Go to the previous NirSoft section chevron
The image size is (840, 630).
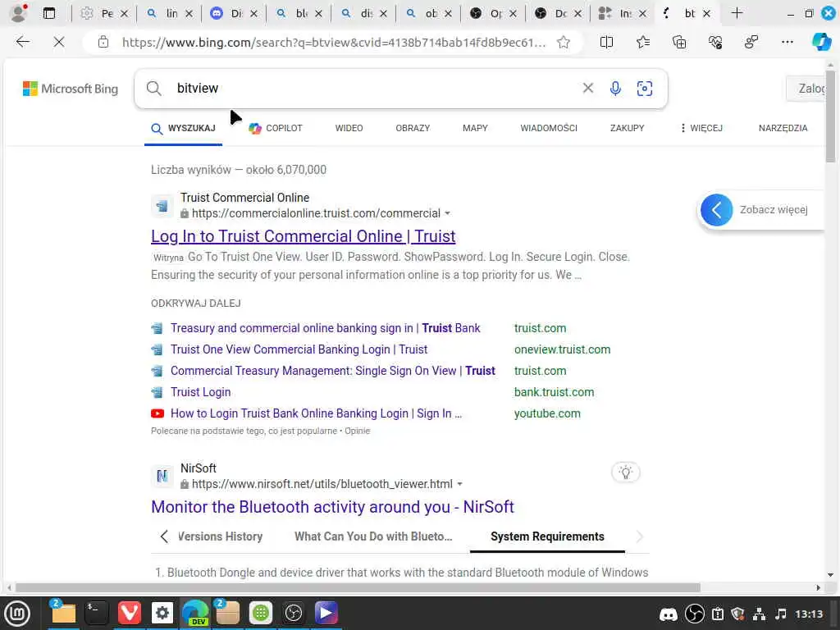(164, 536)
